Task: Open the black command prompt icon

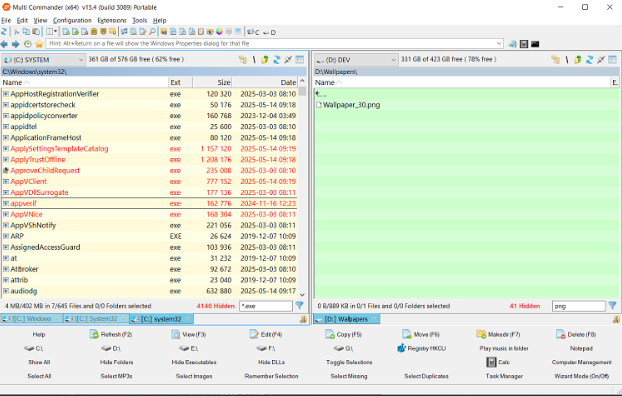Action: tap(535, 44)
